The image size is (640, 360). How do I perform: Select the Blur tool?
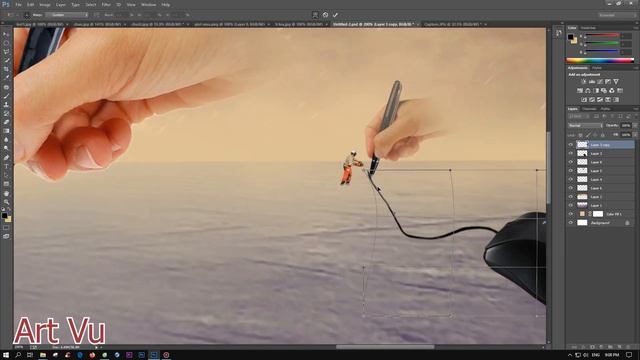6,140
